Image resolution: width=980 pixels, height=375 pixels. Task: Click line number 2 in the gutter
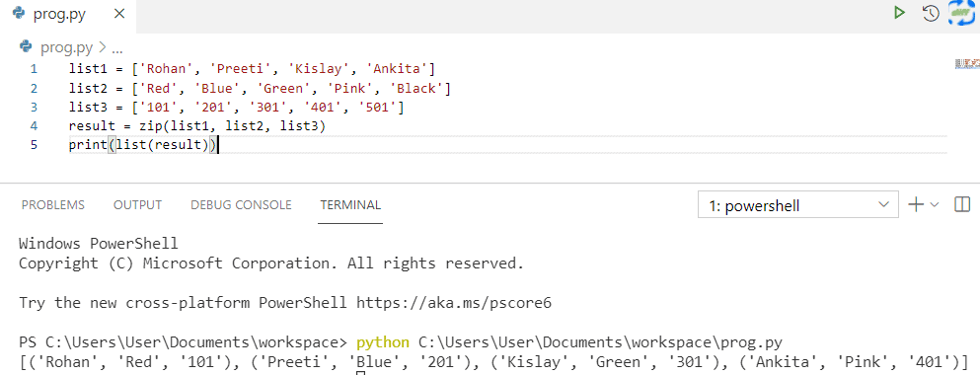[34, 88]
